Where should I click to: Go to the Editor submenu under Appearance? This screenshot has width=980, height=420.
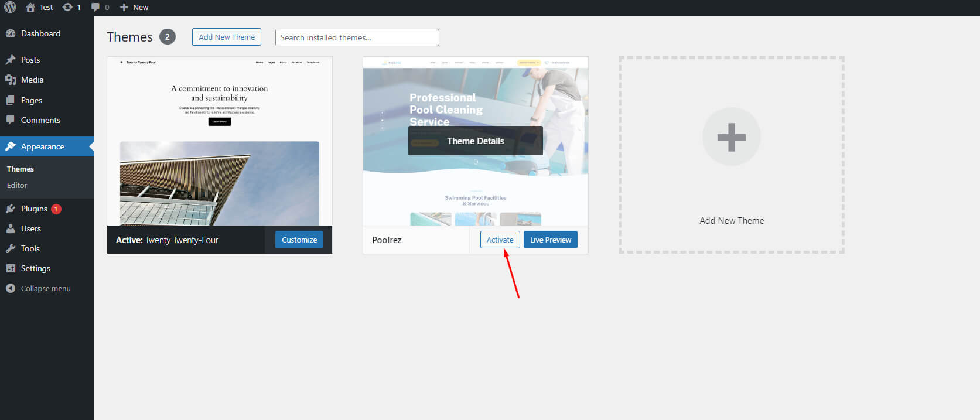pyautogui.click(x=17, y=185)
